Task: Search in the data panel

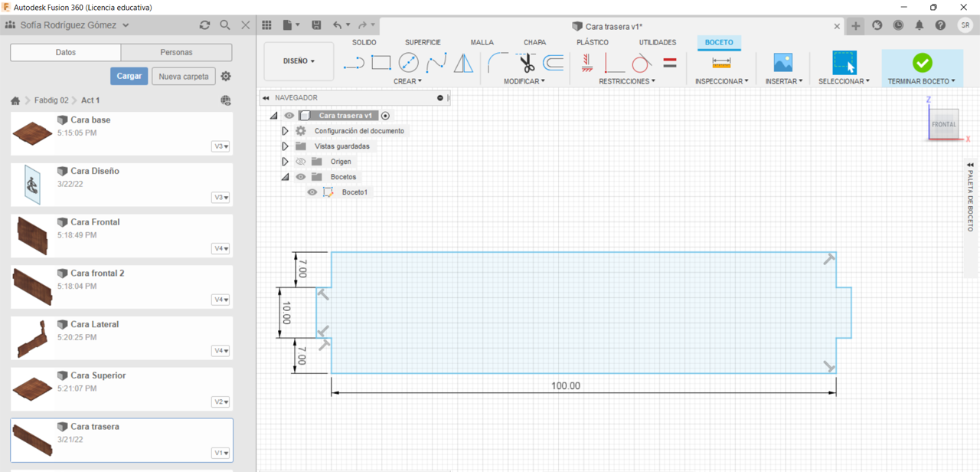Action: (x=225, y=25)
